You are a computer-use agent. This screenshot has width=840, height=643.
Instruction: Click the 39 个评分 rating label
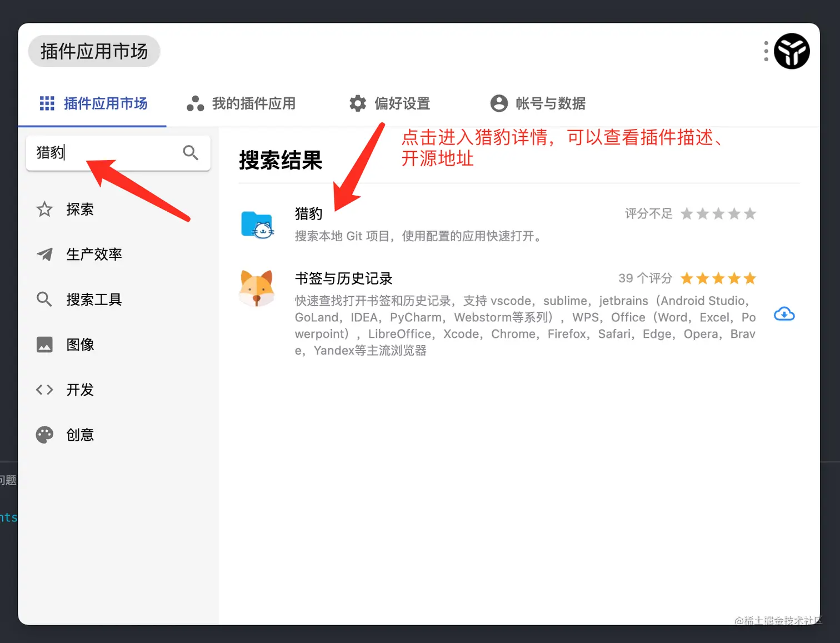click(x=645, y=278)
